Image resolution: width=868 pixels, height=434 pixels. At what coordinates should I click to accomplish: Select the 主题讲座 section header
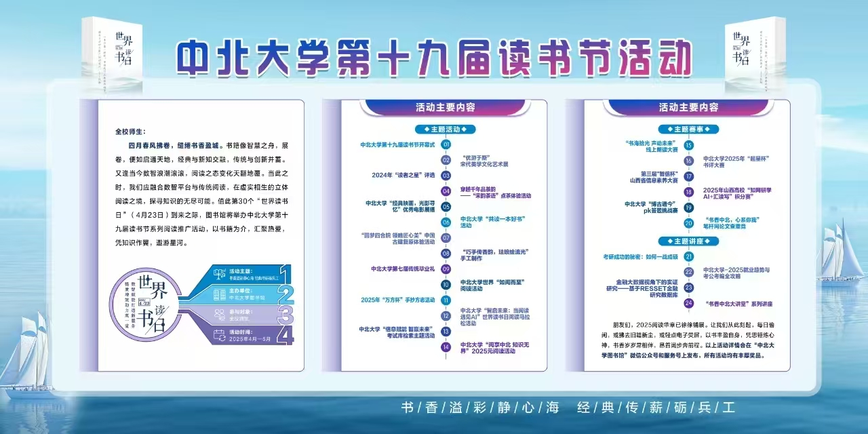[688, 241]
